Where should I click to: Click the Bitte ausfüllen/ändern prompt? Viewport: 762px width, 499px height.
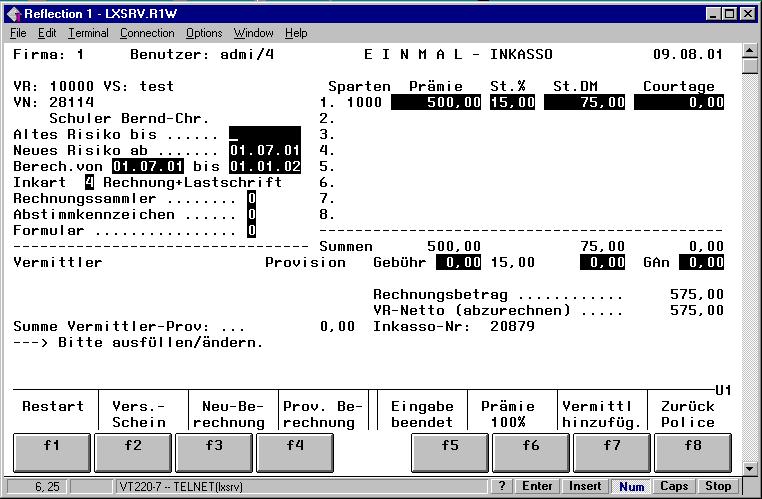coord(160,343)
